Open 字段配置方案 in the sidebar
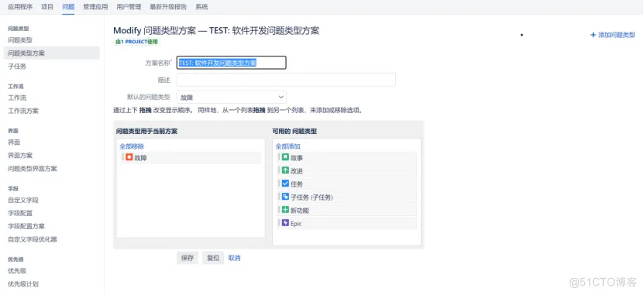 tap(26, 227)
